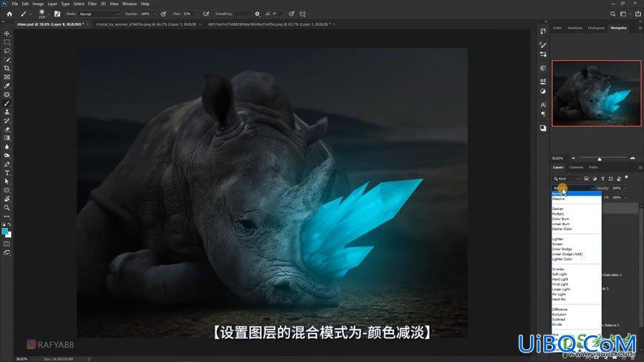Select the Lasso tool
The width and height of the screenshot is (644, 362).
click(x=7, y=50)
